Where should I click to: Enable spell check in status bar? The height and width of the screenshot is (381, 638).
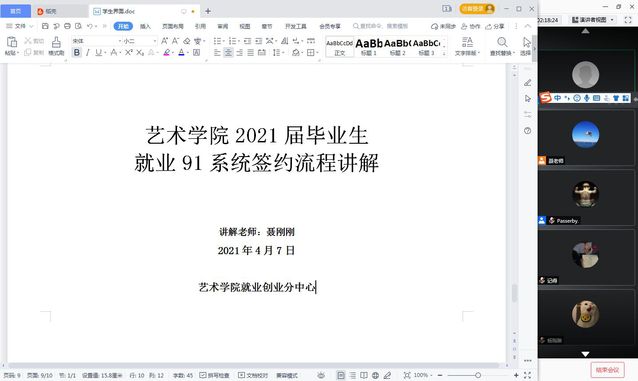214,375
